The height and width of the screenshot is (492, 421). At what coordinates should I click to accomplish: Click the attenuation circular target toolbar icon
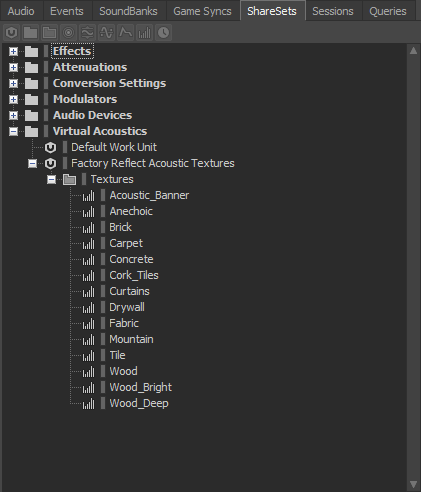pyautogui.click(x=68, y=33)
